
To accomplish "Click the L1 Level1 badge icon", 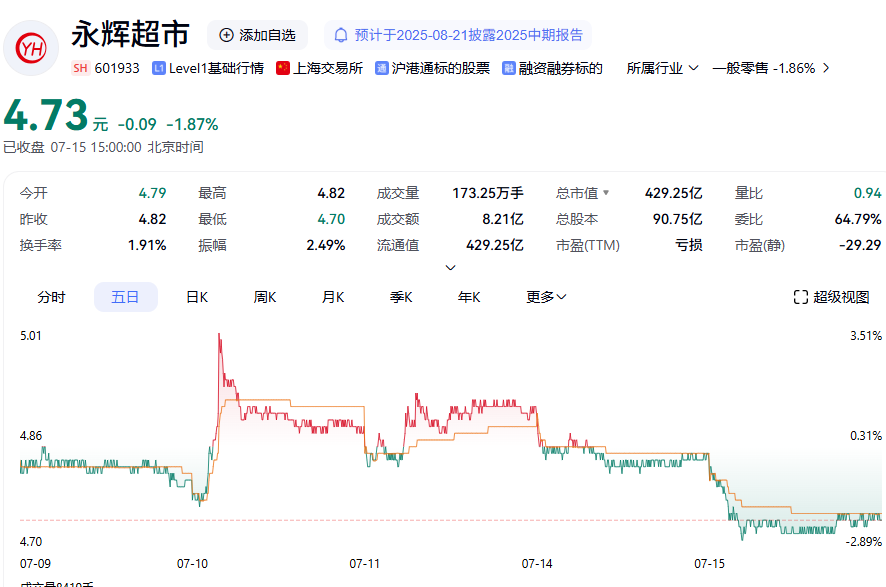I will tap(159, 68).
